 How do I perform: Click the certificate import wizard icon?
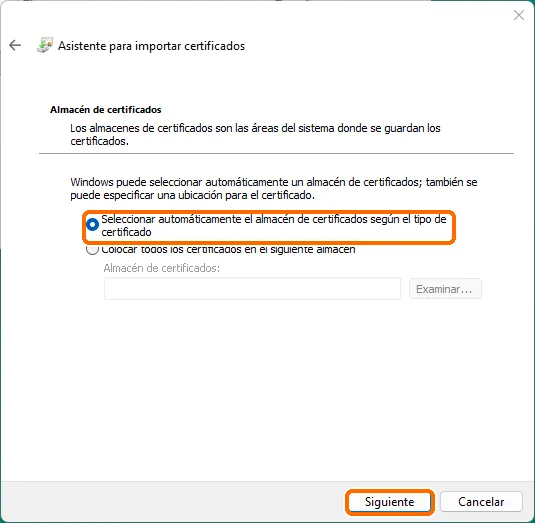point(45,45)
